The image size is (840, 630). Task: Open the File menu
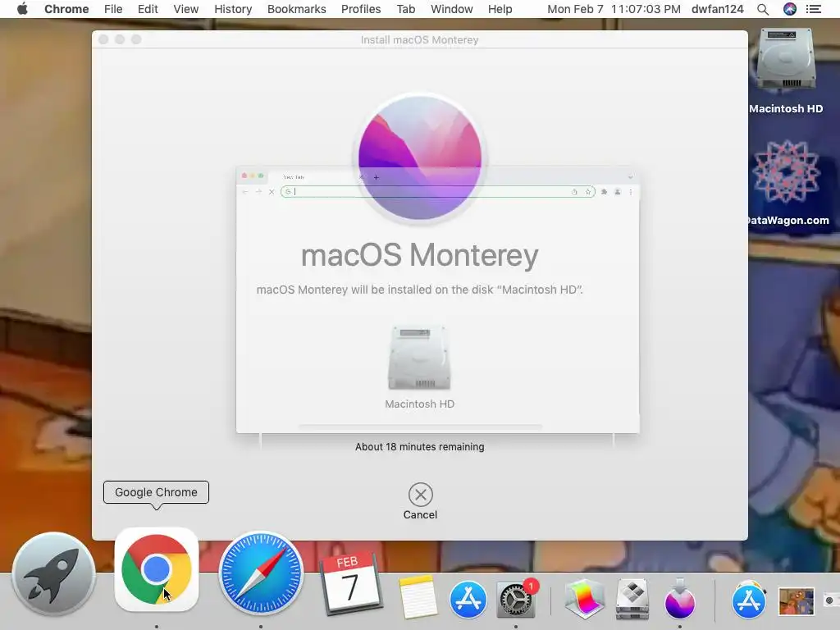[113, 9]
